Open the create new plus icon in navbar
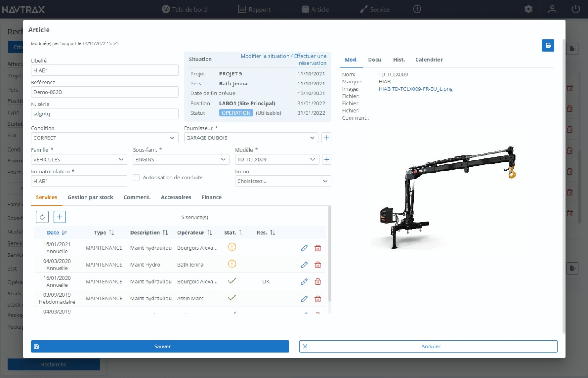588x378 pixels. tap(417, 9)
